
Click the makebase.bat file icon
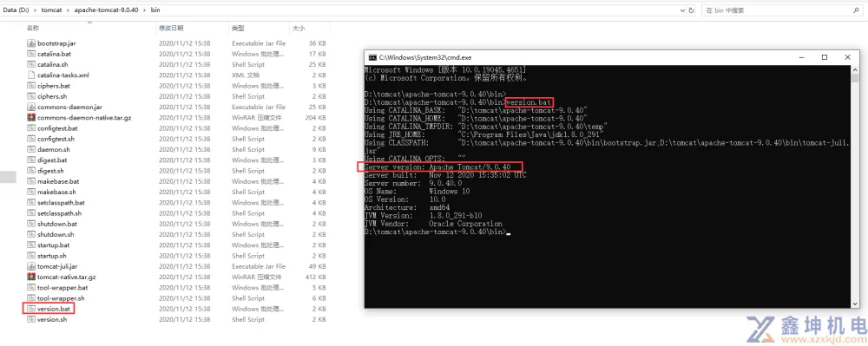click(x=31, y=181)
